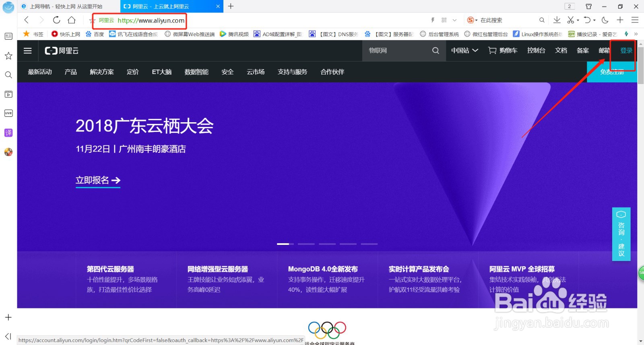The height and width of the screenshot is (345, 644).
Task: Open the sidebar LIVE icon
Action: [x=8, y=113]
